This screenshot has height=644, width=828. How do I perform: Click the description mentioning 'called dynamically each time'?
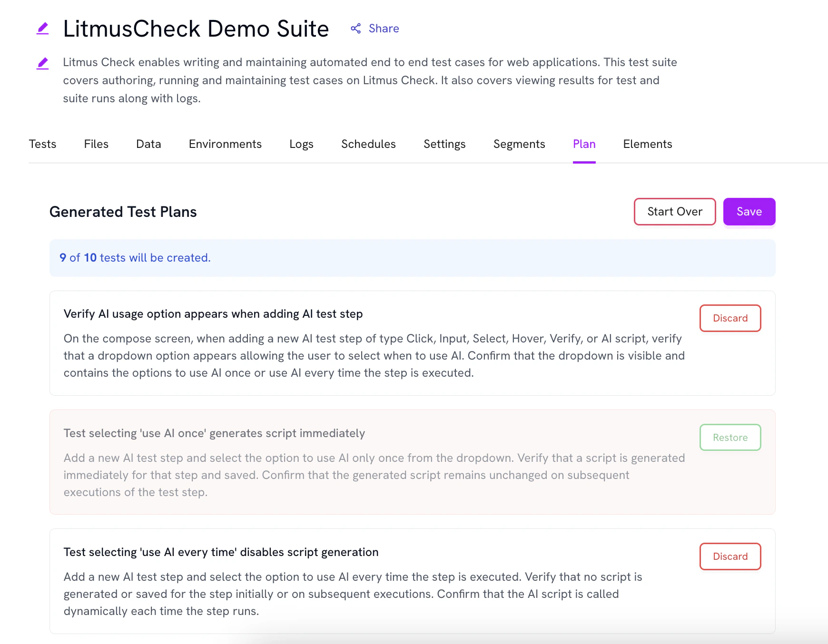tap(353, 594)
